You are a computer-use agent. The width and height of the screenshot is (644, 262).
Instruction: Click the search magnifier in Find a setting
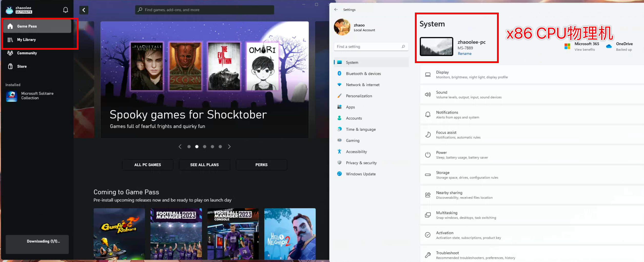click(x=403, y=46)
